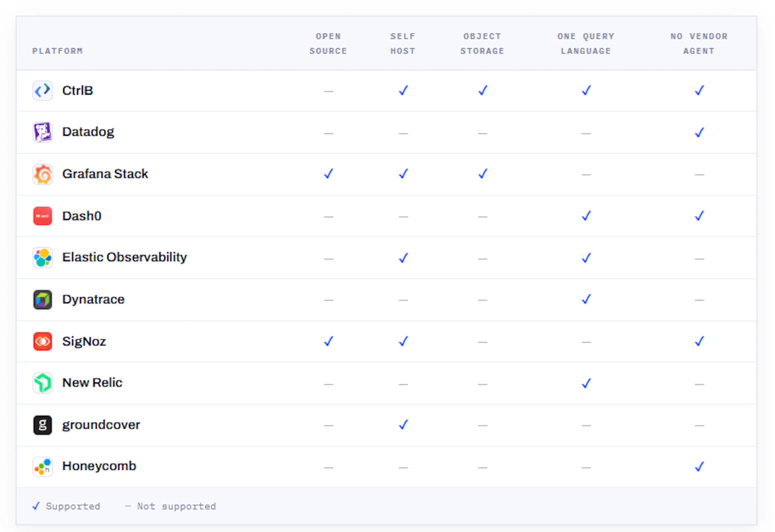Click the green New Relic icon
The width and height of the screenshot is (775, 532).
pyautogui.click(x=42, y=383)
